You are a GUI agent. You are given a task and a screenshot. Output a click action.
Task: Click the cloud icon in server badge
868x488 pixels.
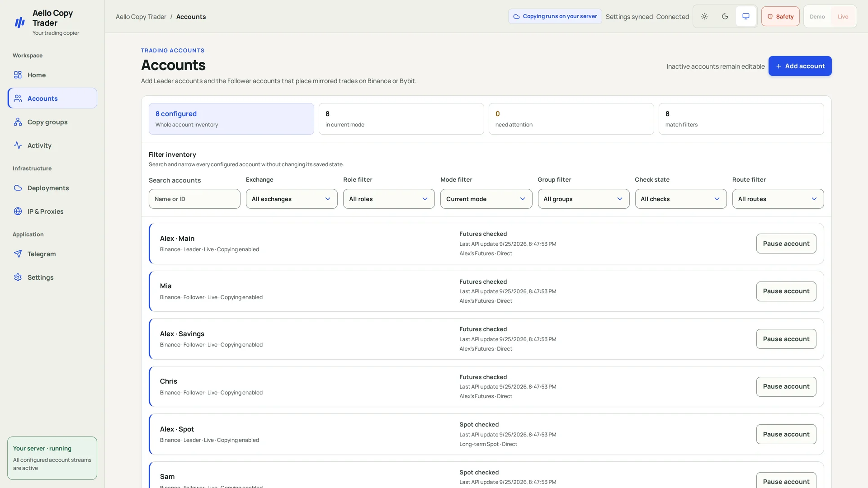(516, 16)
